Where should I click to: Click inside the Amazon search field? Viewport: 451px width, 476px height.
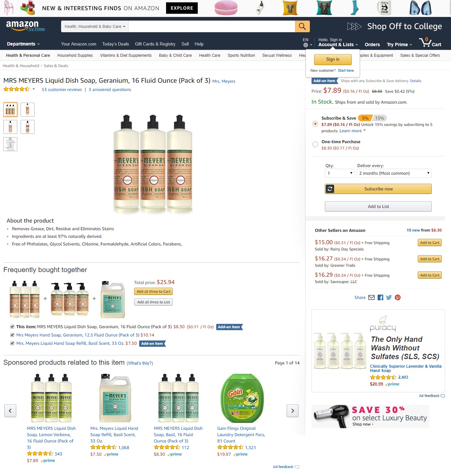[x=212, y=27]
